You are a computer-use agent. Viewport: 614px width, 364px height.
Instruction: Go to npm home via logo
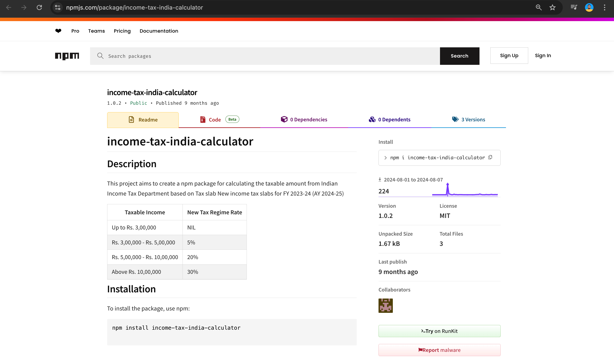pos(67,56)
